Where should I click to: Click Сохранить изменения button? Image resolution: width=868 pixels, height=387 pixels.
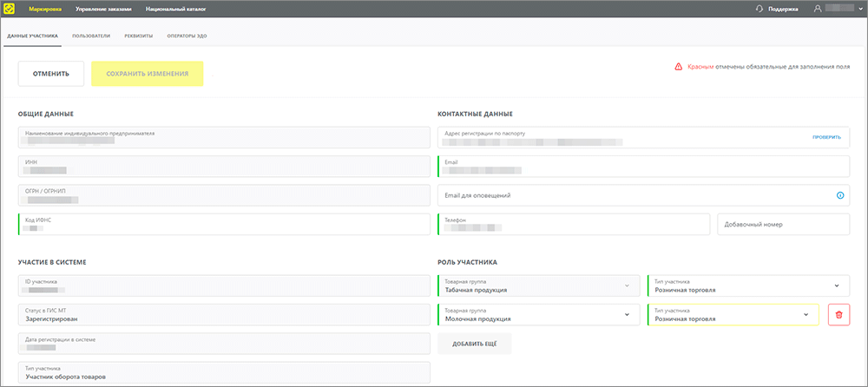pos(148,74)
